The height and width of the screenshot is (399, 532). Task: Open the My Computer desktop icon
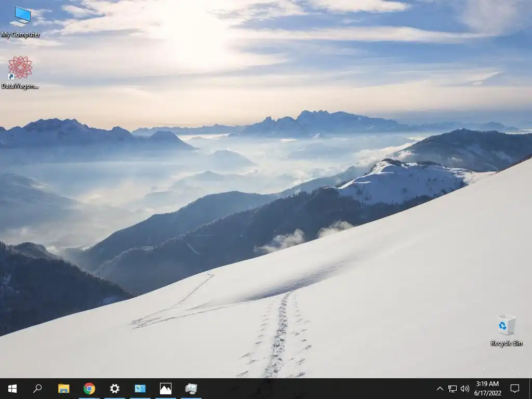pyautogui.click(x=20, y=22)
